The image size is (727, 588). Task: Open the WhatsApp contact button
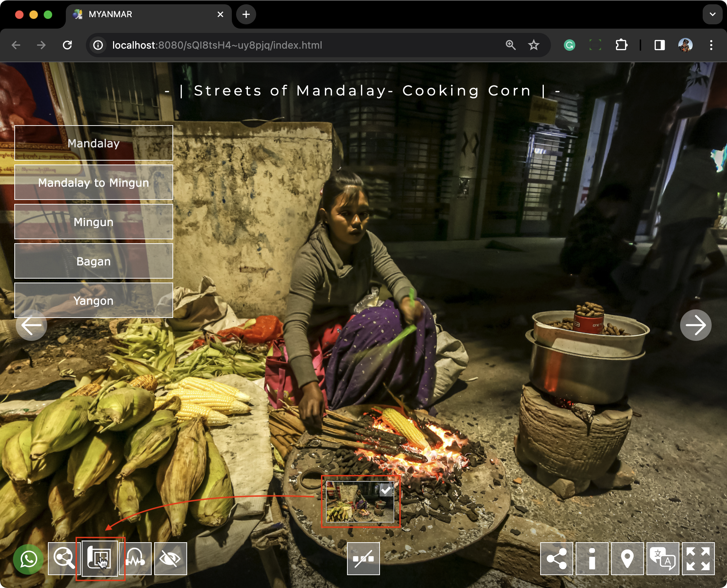click(28, 559)
